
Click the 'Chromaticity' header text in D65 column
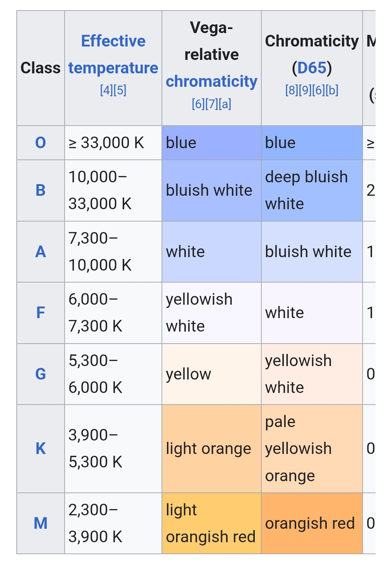coord(312,41)
